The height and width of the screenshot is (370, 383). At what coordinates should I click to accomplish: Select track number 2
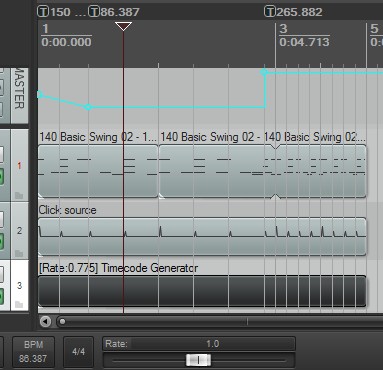(19, 230)
